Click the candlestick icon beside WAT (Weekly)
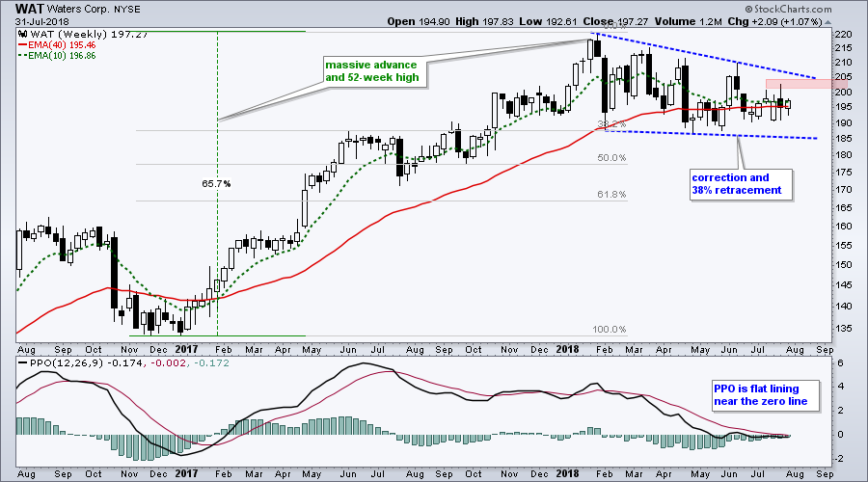 [x=23, y=35]
